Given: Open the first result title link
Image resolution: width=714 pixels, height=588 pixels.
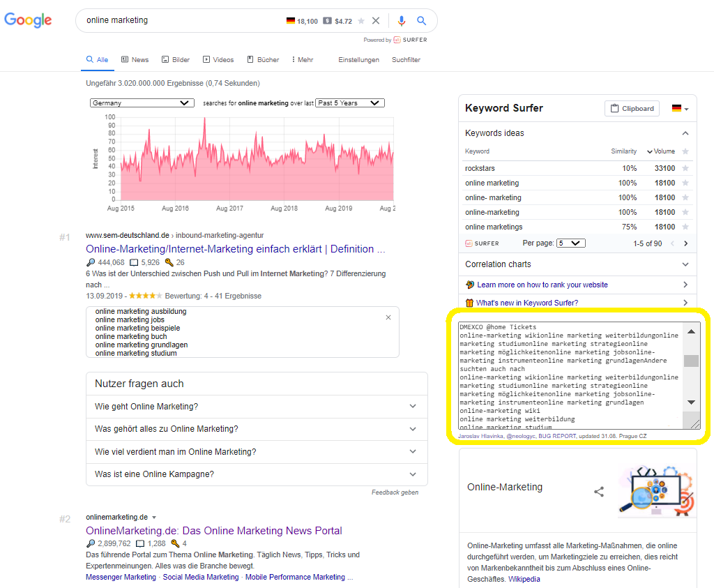Looking at the screenshot, I should pyautogui.click(x=236, y=249).
